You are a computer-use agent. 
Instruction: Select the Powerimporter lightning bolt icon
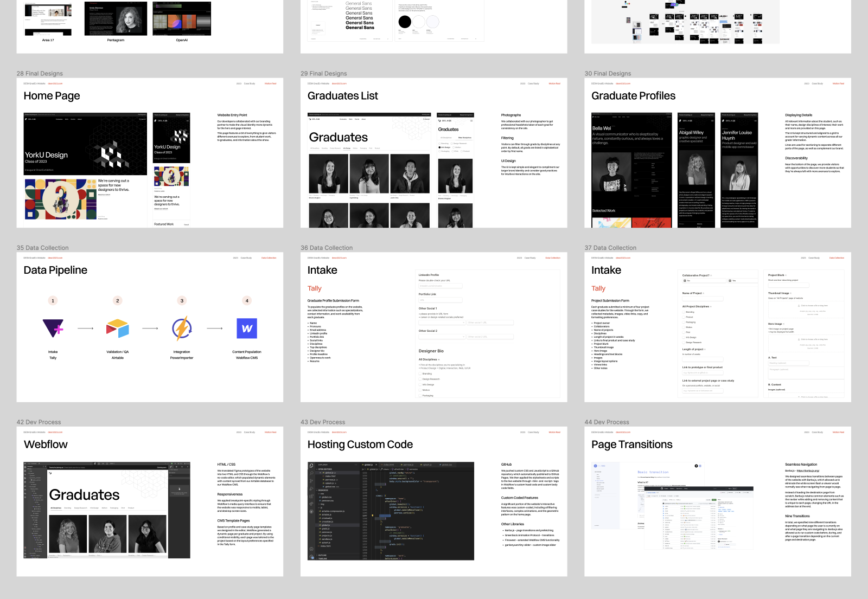point(182,328)
